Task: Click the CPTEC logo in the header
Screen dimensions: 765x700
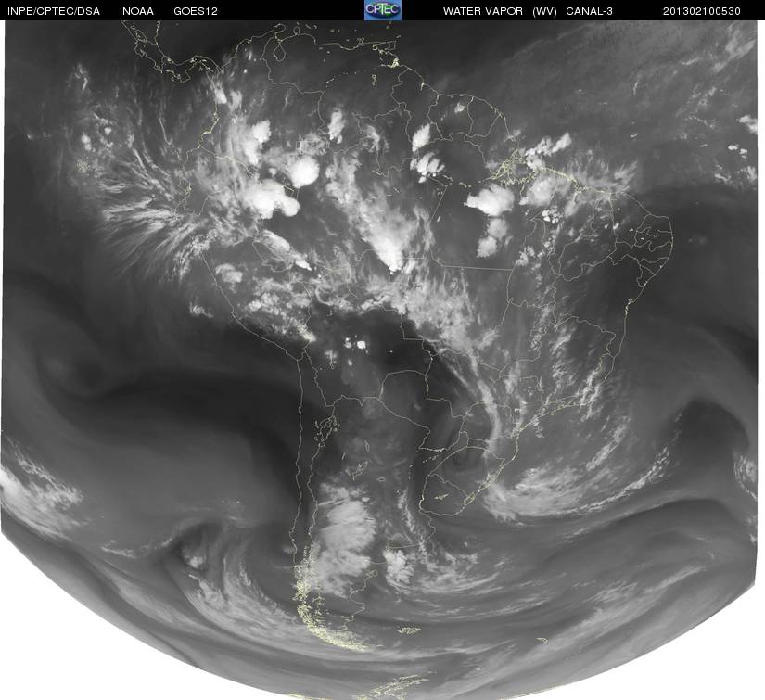Action: click(x=383, y=10)
